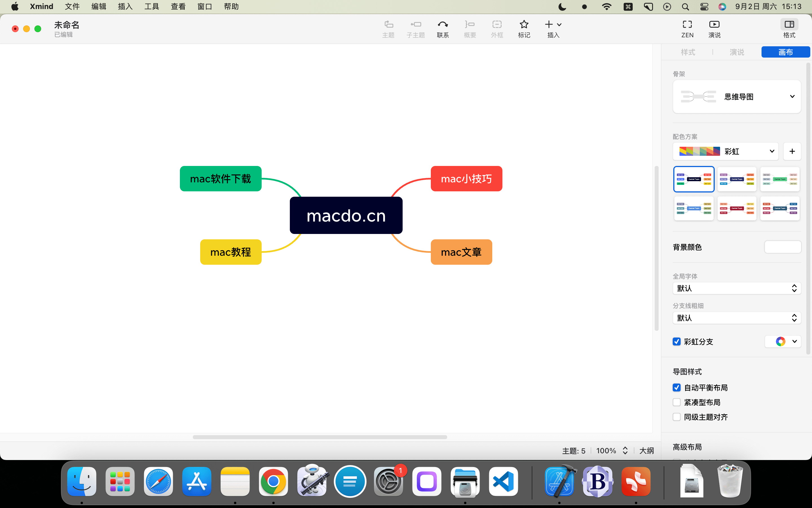The height and width of the screenshot is (508, 812).
Task: Select the Canvas (画布) tab
Action: (785, 52)
